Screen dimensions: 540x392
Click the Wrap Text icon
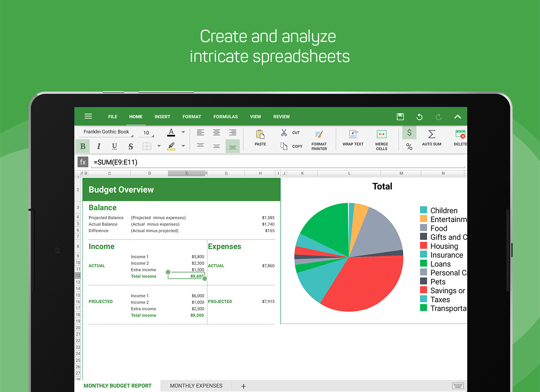353,138
